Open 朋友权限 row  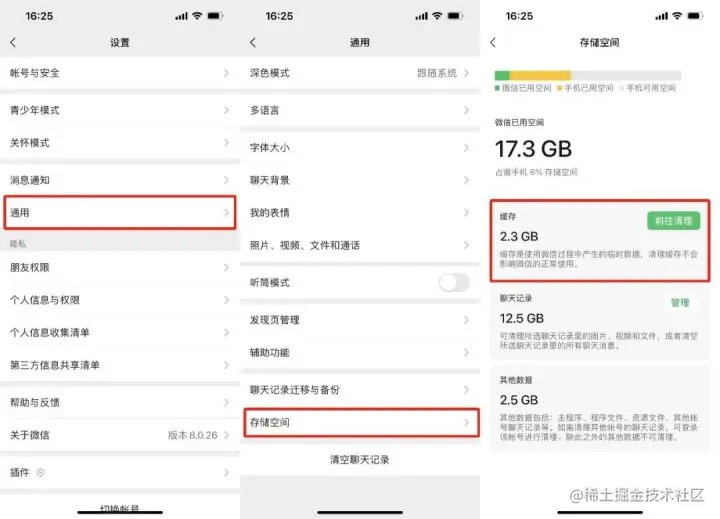120,267
